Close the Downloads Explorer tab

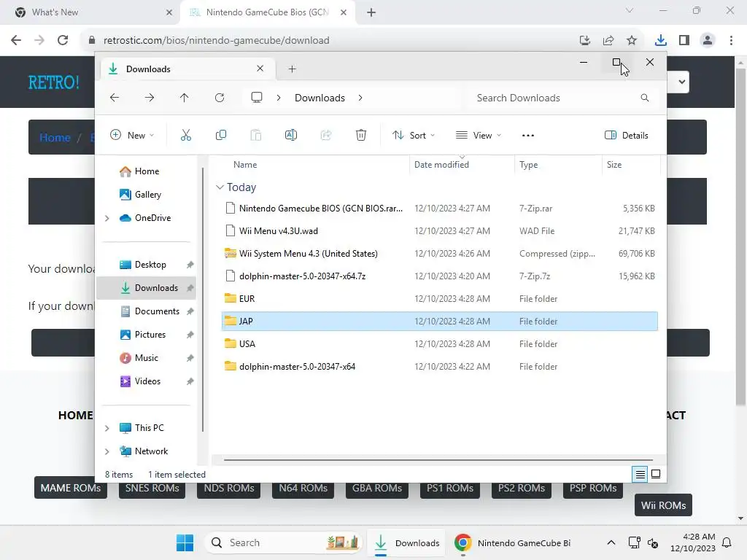click(260, 69)
